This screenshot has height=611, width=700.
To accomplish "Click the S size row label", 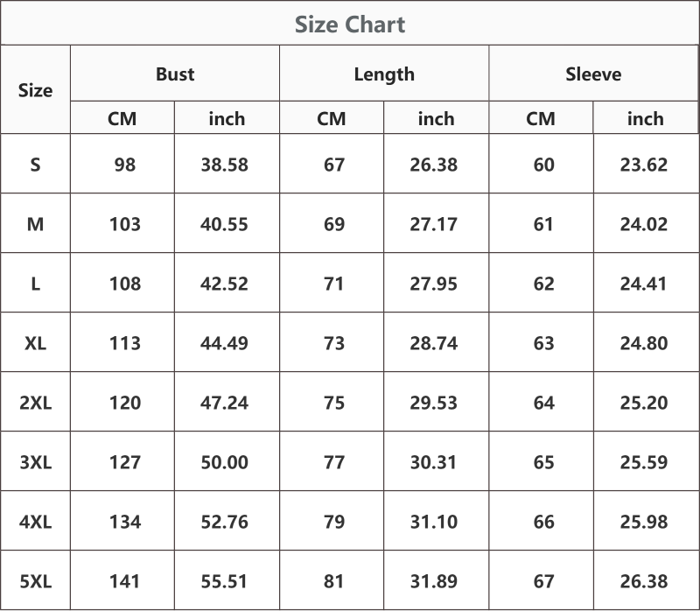I will pyautogui.click(x=35, y=165).
